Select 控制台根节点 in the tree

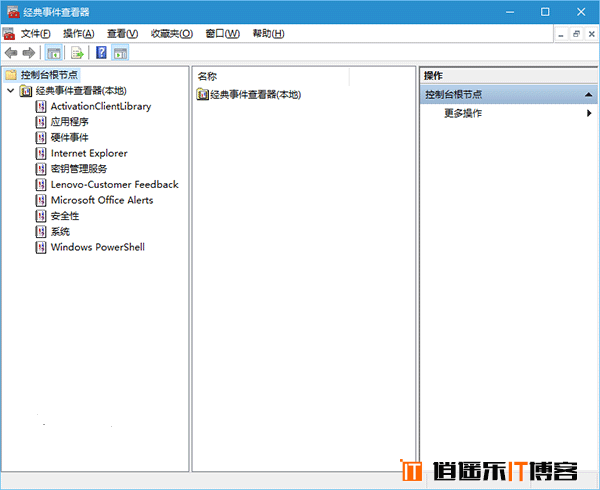[49, 75]
